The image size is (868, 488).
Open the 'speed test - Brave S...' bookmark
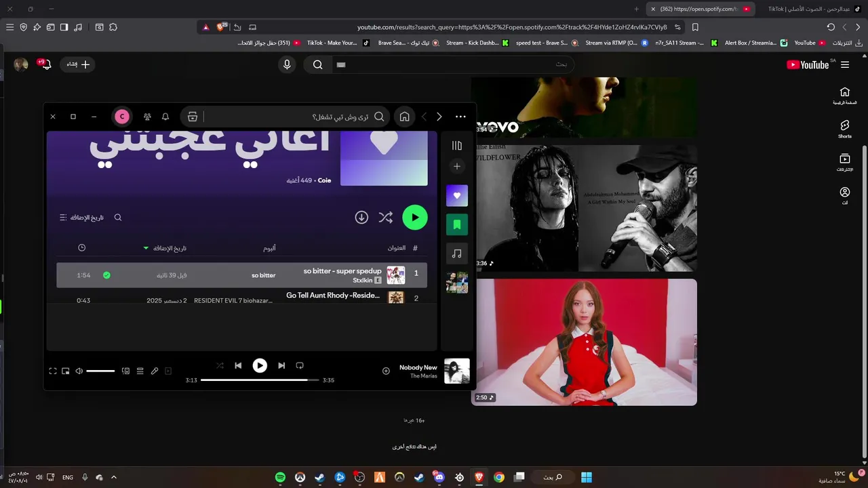[x=547, y=43]
